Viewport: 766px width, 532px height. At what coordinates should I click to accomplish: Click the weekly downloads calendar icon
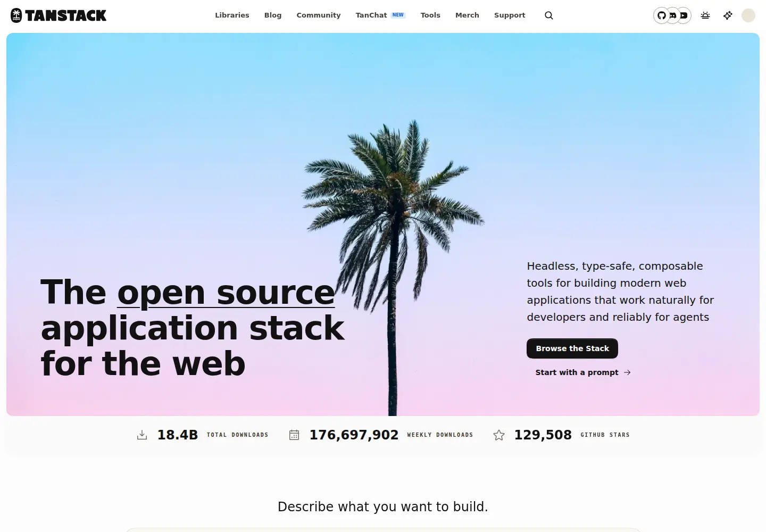click(x=294, y=435)
